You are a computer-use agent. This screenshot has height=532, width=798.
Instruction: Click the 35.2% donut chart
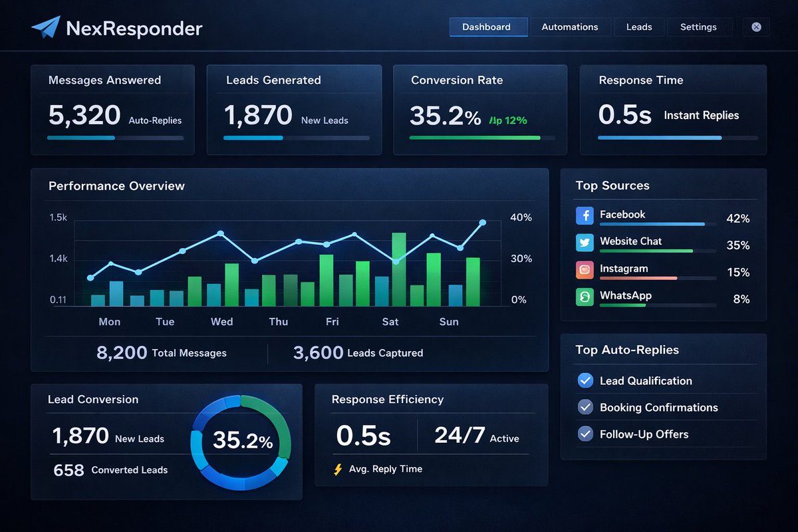241,442
